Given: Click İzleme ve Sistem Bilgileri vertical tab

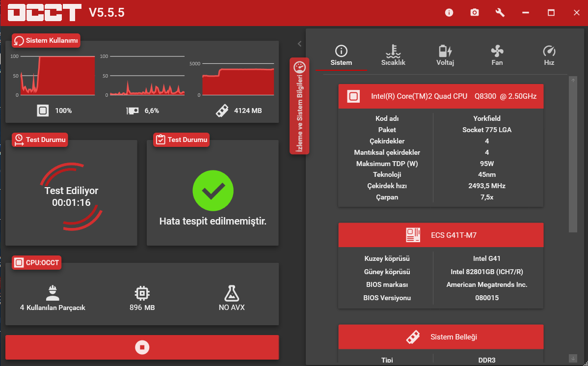Looking at the screenshot, I should click(x=299, y=106).
